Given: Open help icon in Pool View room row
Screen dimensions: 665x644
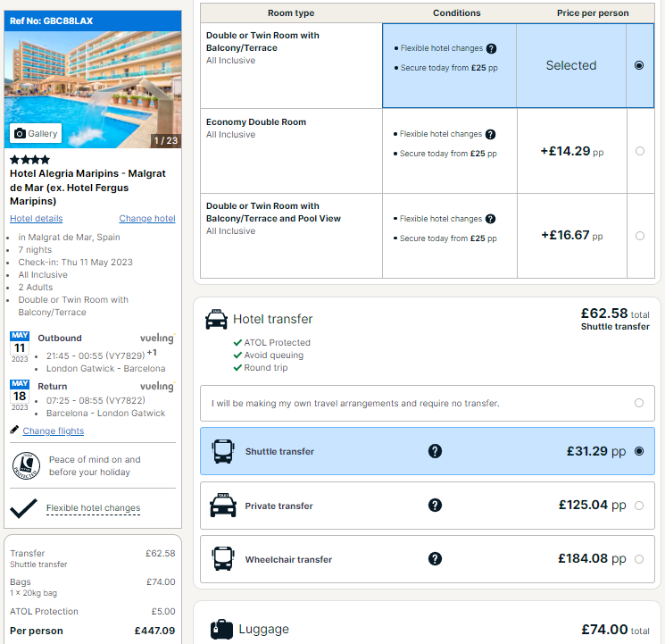Looking at the screenshot, I should [x=490, y=219].
